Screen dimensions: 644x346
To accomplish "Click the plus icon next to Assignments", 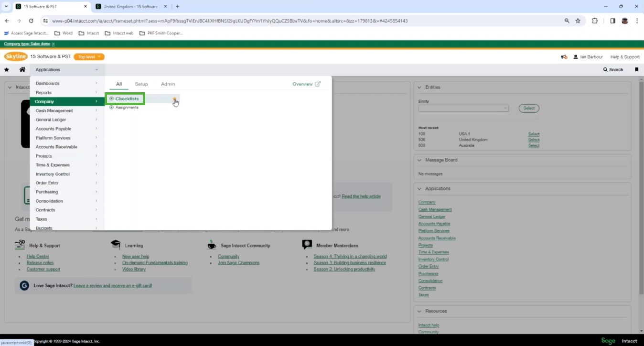I will click(x=111, y=108).
